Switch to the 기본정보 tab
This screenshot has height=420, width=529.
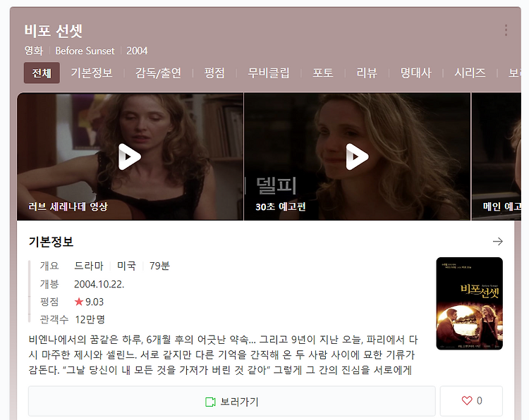[x=92, y=73]
